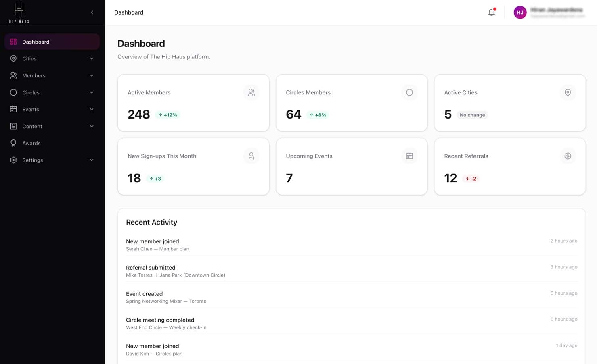Click Circle meeting completed activity

[x=160, y=320]
